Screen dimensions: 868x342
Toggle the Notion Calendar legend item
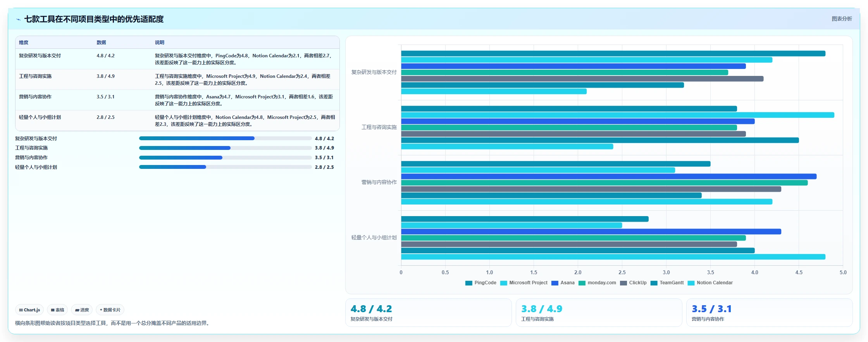coord(710,283)
